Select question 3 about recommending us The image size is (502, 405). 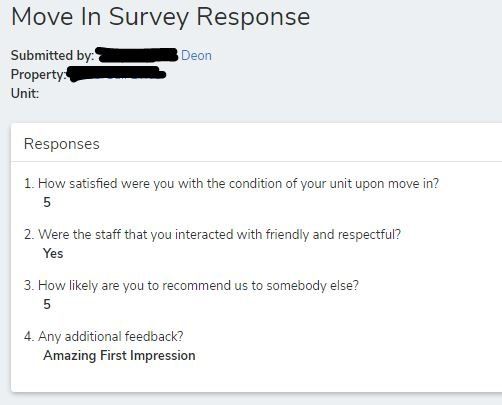(191, 286)
